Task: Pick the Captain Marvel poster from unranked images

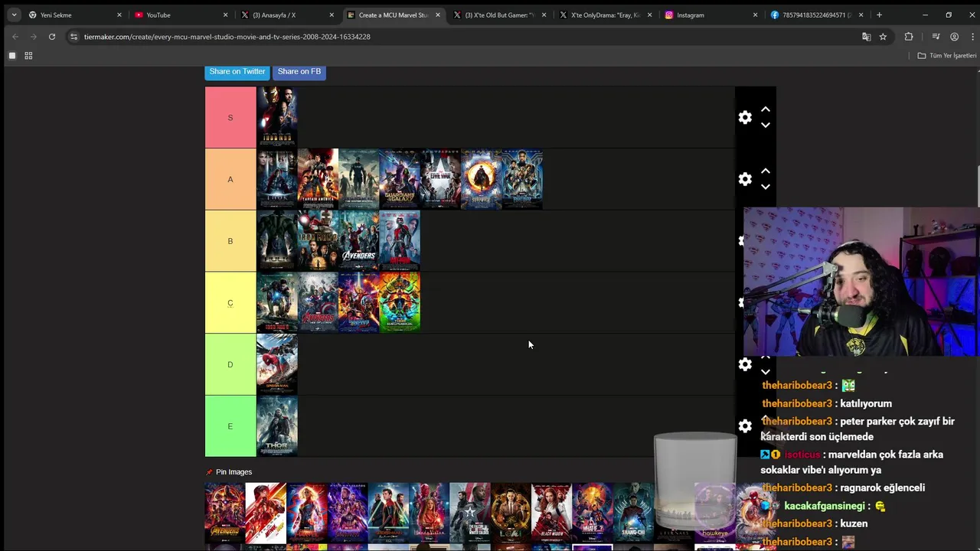Action: click(307, 514)
